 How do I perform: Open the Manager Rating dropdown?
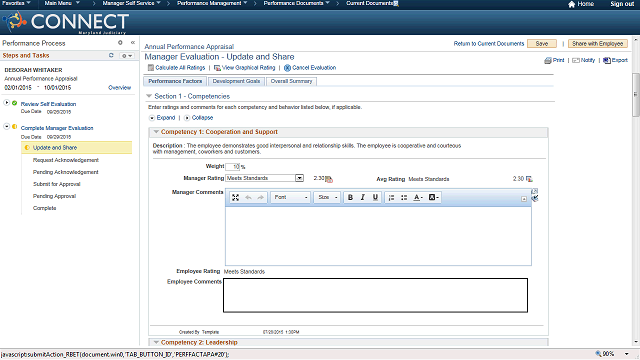point(300,178)
